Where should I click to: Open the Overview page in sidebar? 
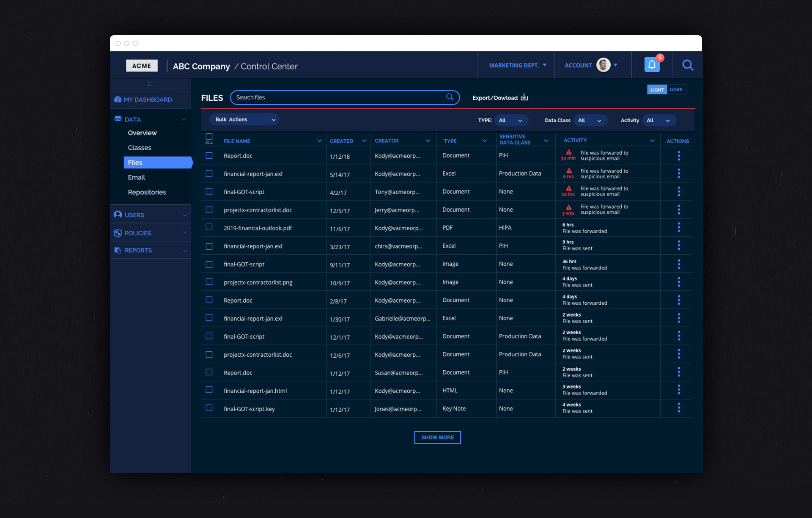142,133
